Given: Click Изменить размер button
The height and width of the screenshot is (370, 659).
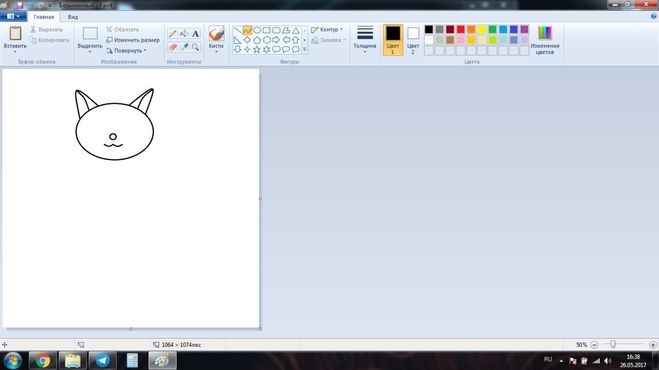Looking at the screenshot, I should point(133,40).
